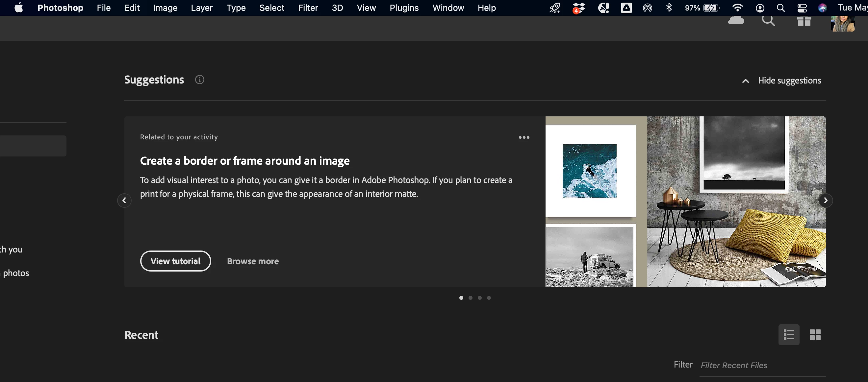Go to previous suggestion with left arrow
The height and width of the screenshot is (382, 868).
[124, 201]
